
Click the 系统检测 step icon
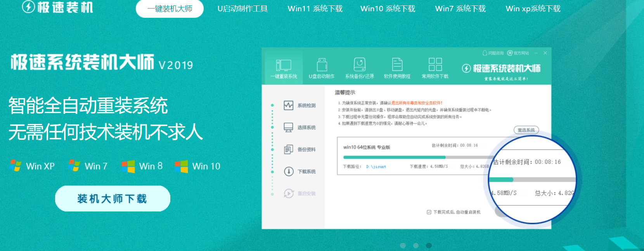289,105
